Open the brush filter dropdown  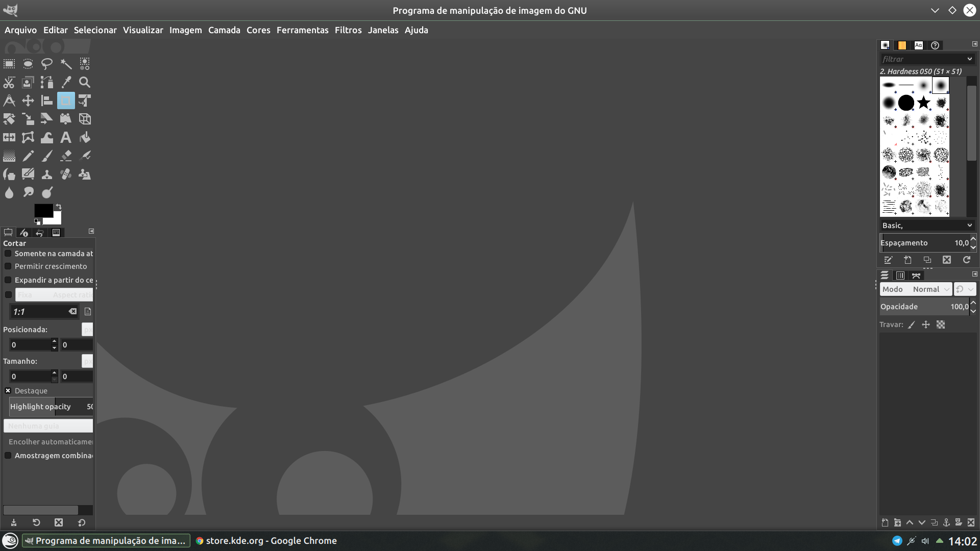tap(969, 59)
